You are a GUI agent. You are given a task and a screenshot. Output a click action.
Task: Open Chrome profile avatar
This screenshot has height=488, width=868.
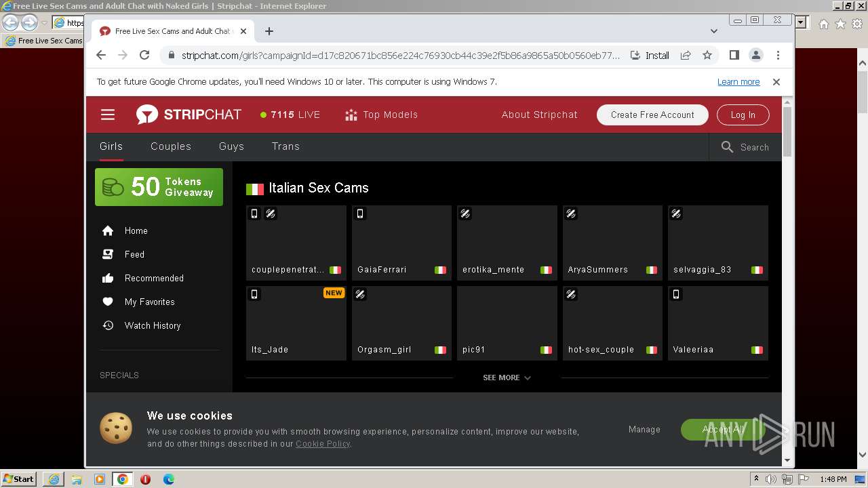(755, 56)
